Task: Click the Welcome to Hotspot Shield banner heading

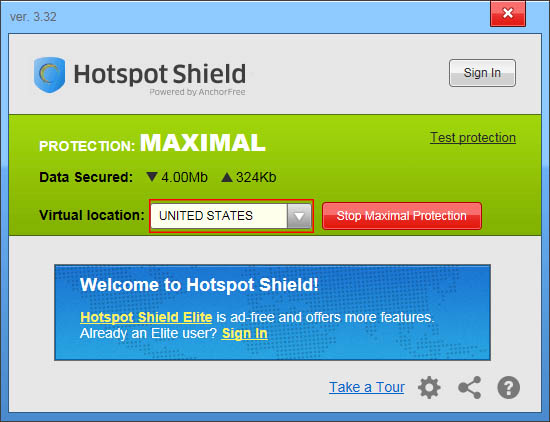Action: pos(199,284)
